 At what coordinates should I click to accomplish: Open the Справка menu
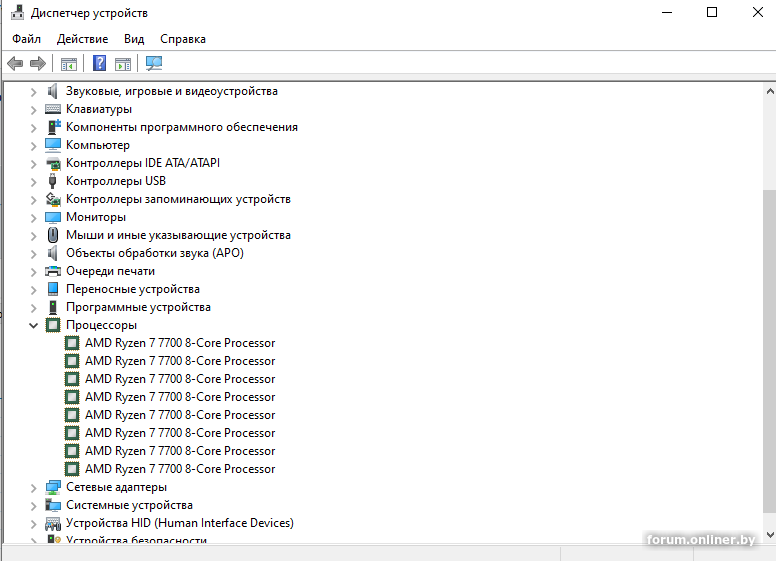(183, 39)
